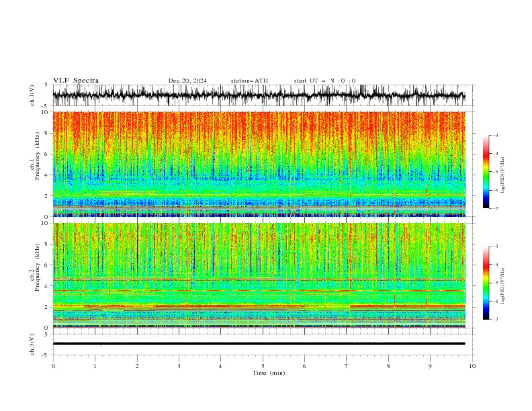Viewport: 532px width, 411px height.
Task: Click the ch.1 "Frequency (kHz)" axis label
Action: [37, 156]
